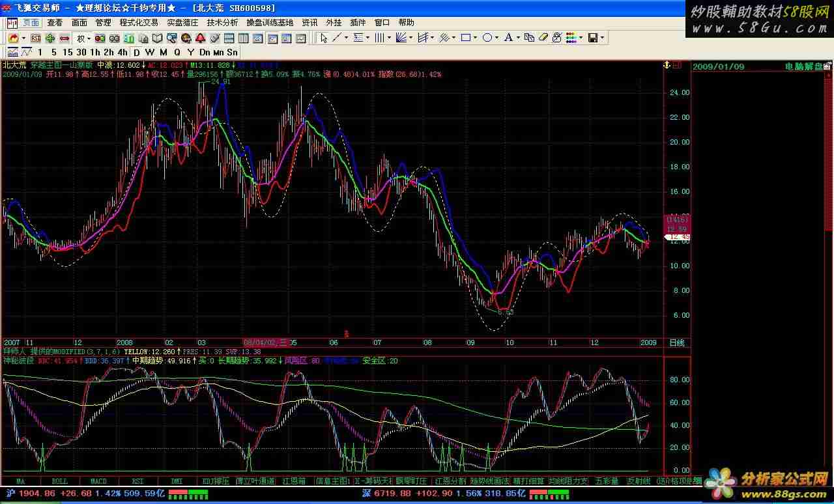Open the 查看 menu
The height and width of the screenshot is (504, 834).
click(x=55, y=22)
